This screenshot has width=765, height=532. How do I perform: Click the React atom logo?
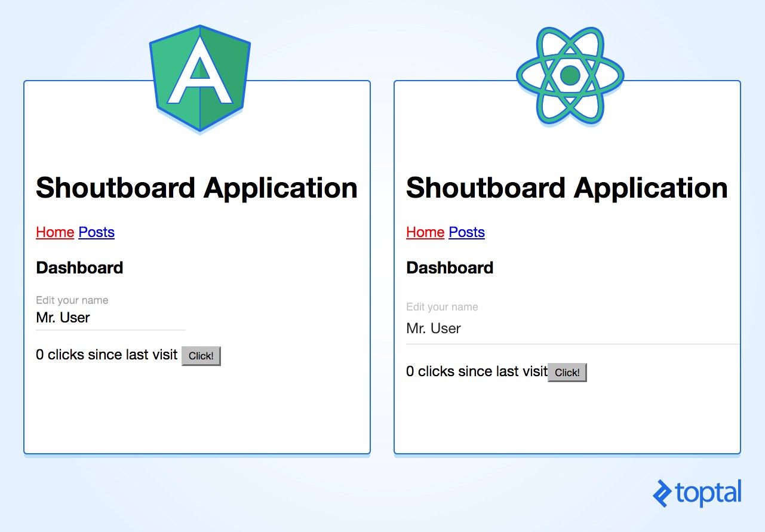(x=570, y=76)
